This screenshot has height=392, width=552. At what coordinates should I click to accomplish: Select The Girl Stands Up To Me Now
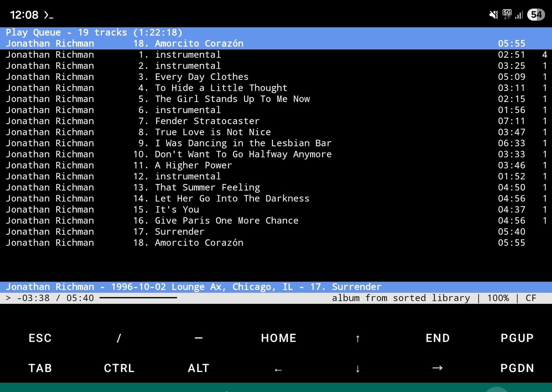point(276,99)
